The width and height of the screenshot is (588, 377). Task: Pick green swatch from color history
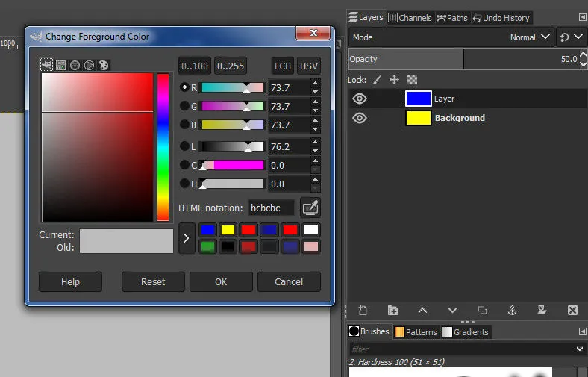coord(207,247)
